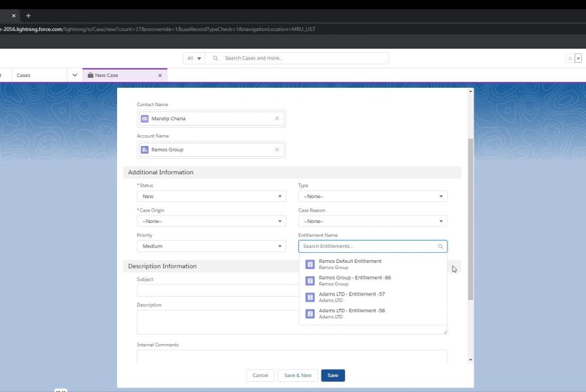Open the Priority dropdown set to Medium
The width and height of the screenshot is (586, 392).
[211, 246]
